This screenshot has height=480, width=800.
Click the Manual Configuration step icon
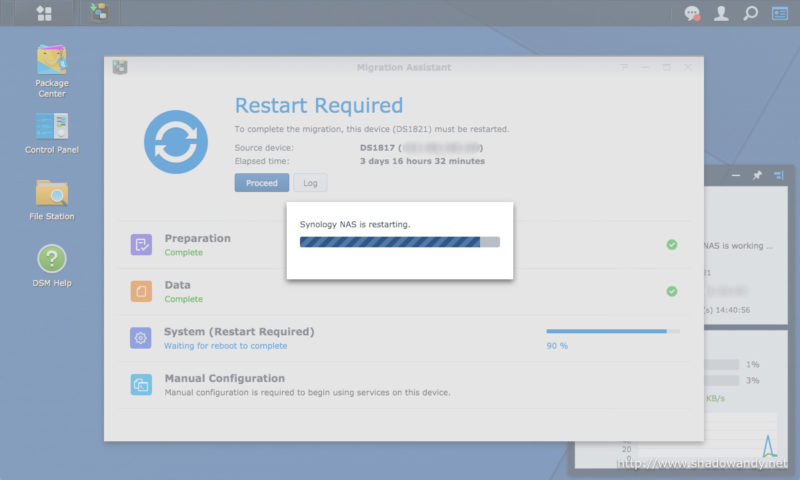pos(141,385)
